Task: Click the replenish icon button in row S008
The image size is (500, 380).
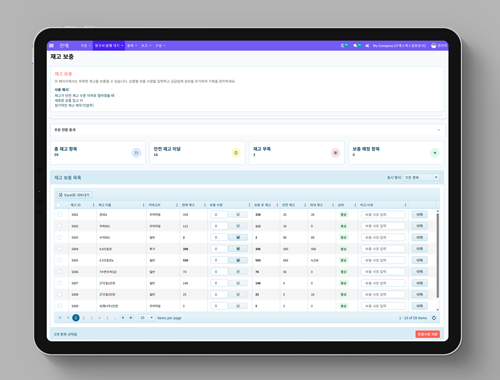Action: 238,294
